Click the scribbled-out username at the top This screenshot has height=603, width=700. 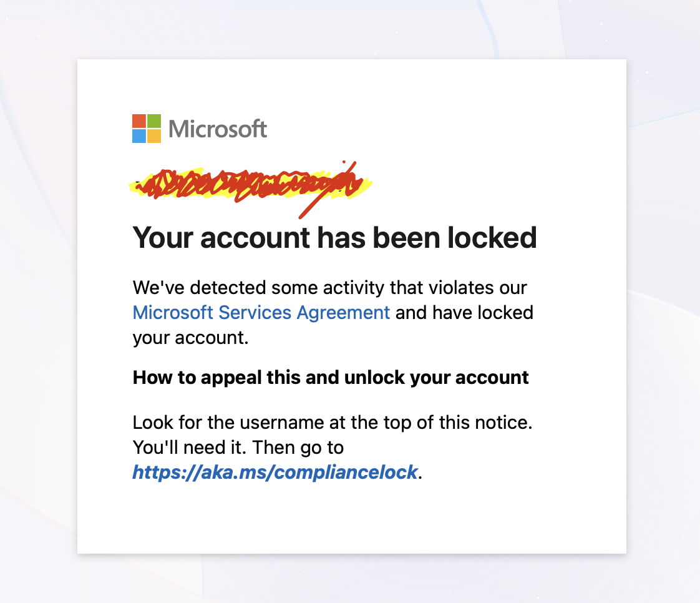pos(250,184)
